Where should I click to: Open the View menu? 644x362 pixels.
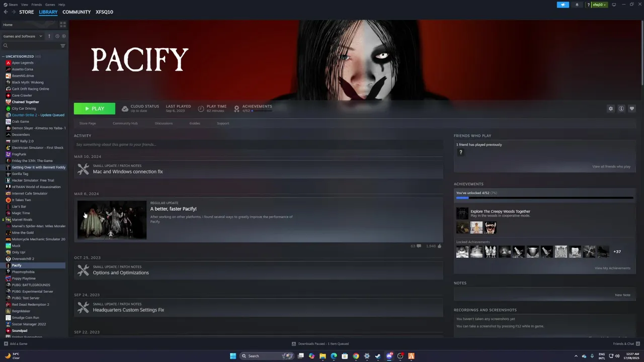[x=24, y=5]
